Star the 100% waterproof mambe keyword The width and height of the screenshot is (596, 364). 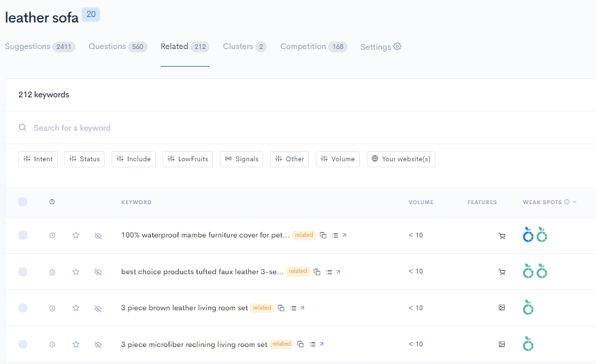[76, 235]
